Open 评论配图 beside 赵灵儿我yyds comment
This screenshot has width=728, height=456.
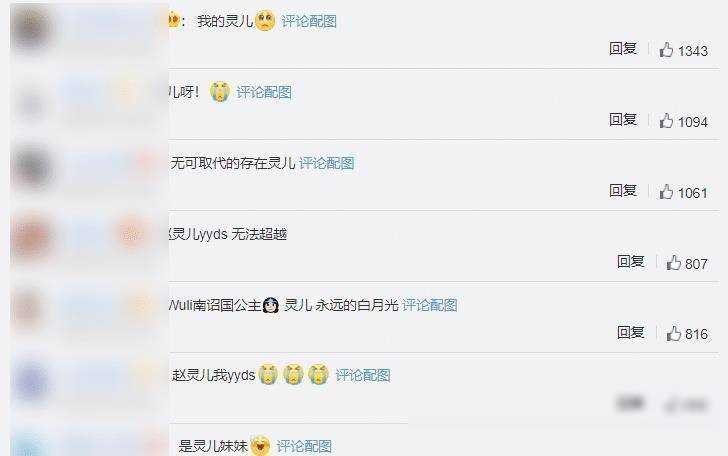[x=363, y=375]
